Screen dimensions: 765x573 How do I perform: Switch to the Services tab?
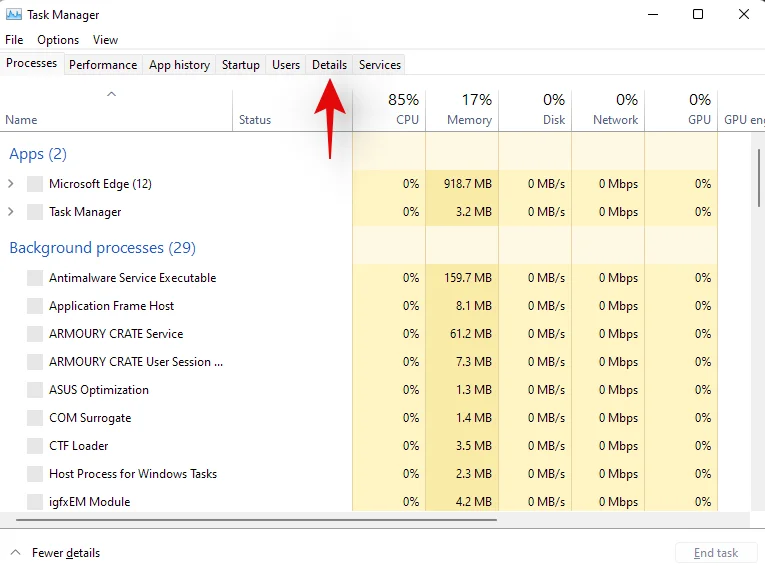click(380, 65)
